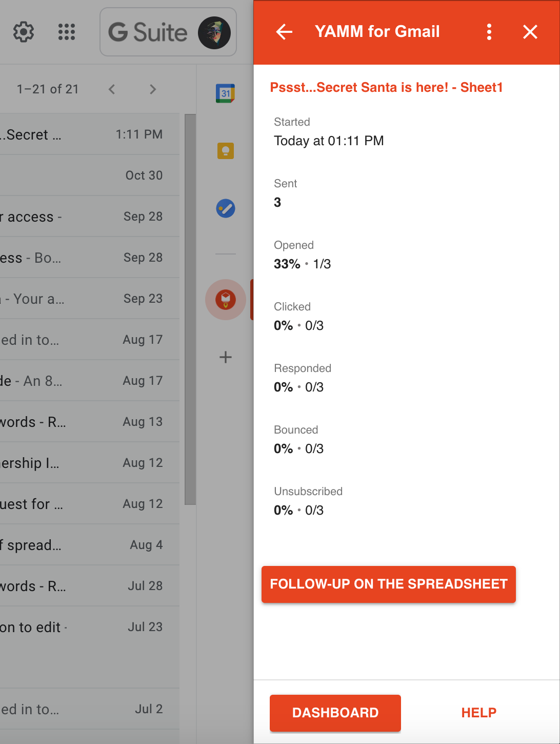Image resolution: width=560 pixels, height=744 pixels.
Task: Click the Google Apps grid icon
Action: click(x=66, y=32)
